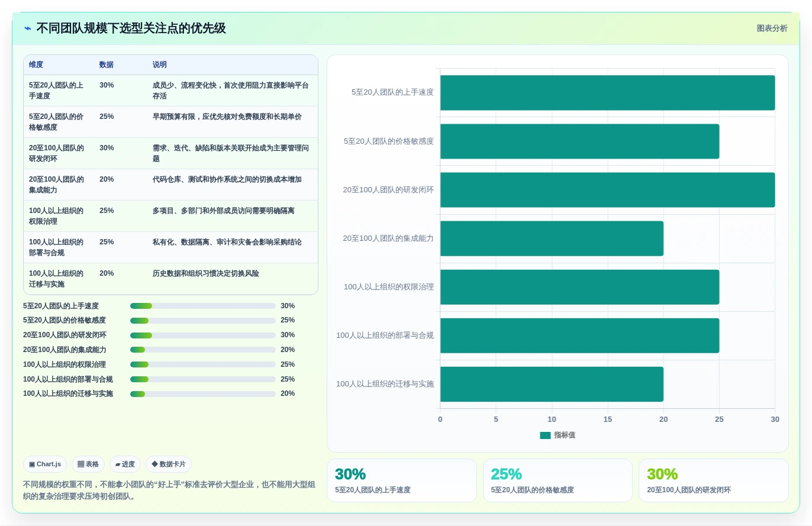
Task: Click the chart bar for 5至20人团队的上手速度
Action: (x=607, y=93)
